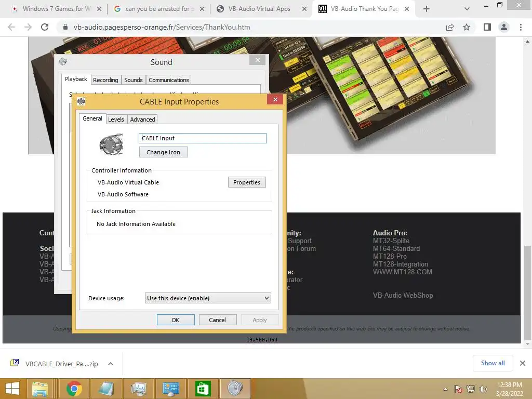Click the Sound window title bar icon
The image size is (532, 399).
pyautogui.click(x=63, y=62)
